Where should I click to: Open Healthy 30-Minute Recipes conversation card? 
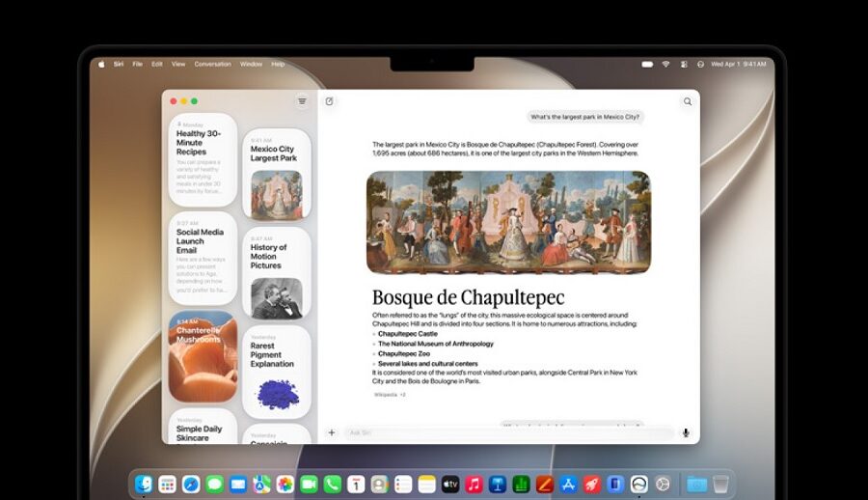203,160
